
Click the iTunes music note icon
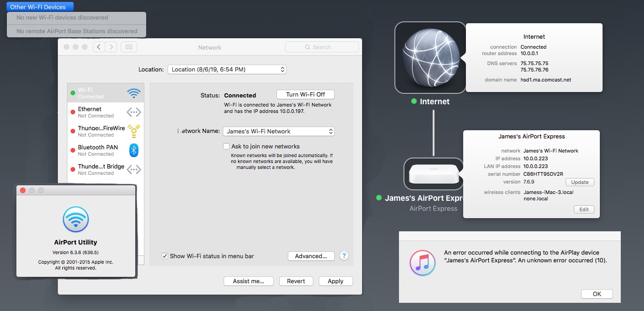[x=422, y=263]
